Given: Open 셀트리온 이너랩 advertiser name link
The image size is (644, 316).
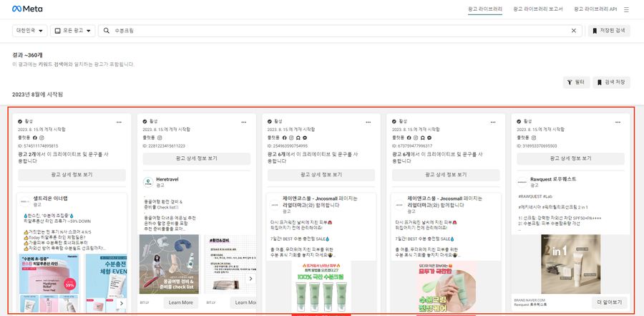Looking at the screenshot, I should [51, 198].
